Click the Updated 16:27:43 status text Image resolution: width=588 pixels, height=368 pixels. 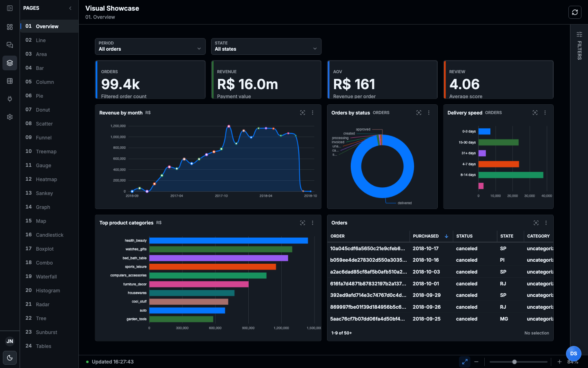tap(113, 362)
